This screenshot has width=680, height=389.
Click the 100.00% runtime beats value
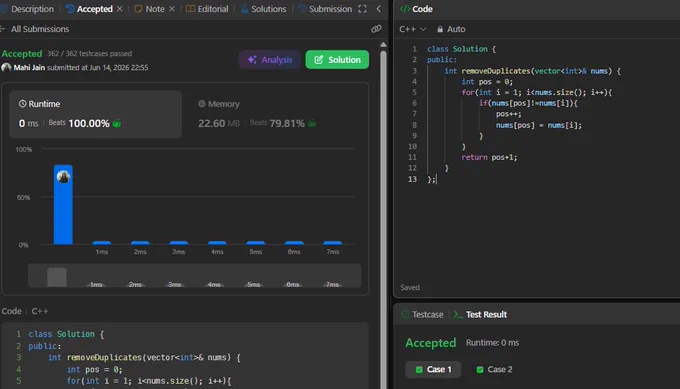[89, 124]
